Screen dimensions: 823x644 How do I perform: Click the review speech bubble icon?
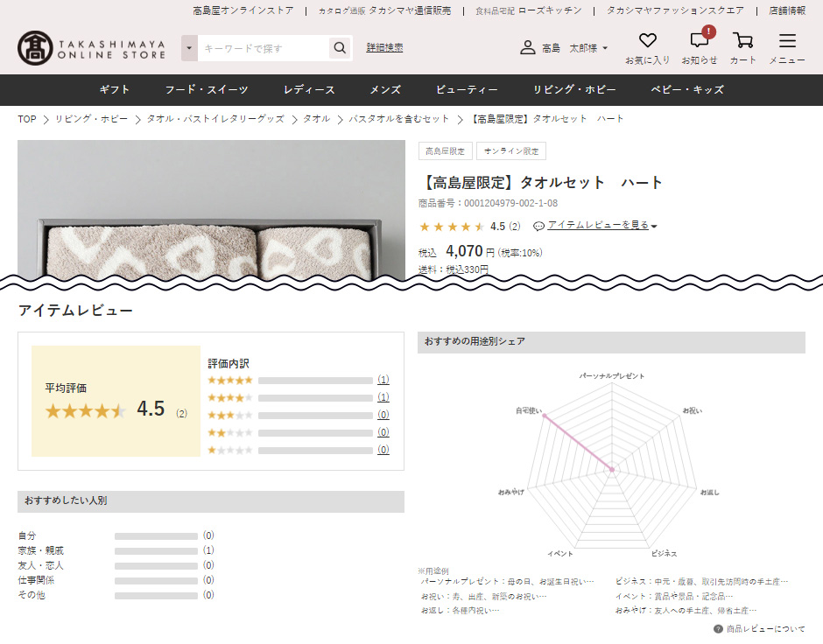538,226
